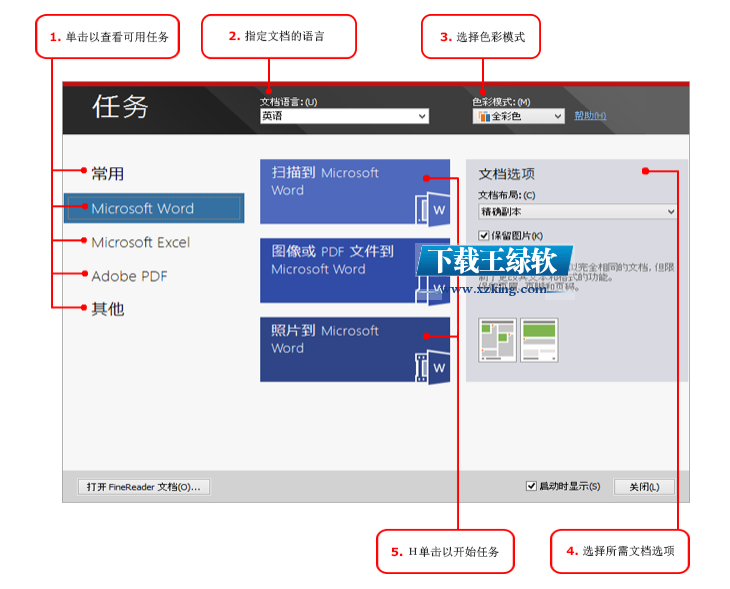Viewport: 730px width, 589px height.
Task: Open the 色彩模式 dropdown showing 全彩色
Action: pyautogui.click(x=518, y=116)
